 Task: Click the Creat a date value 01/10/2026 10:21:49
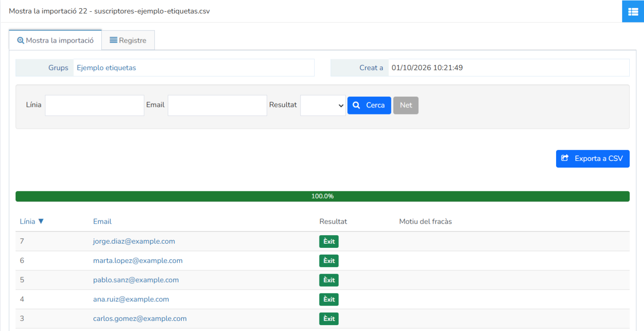coord(427,68)
